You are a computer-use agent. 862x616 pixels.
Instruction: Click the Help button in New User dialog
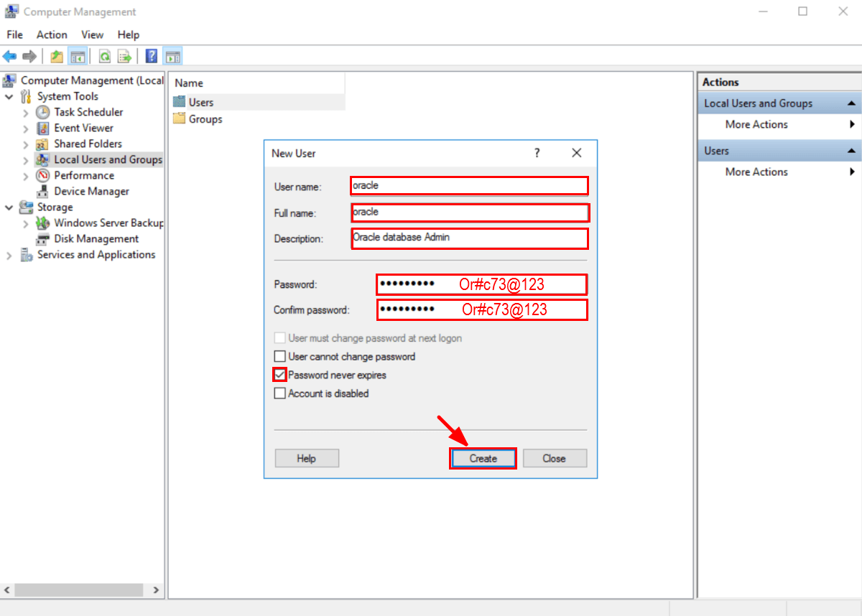tap(306, 458)
